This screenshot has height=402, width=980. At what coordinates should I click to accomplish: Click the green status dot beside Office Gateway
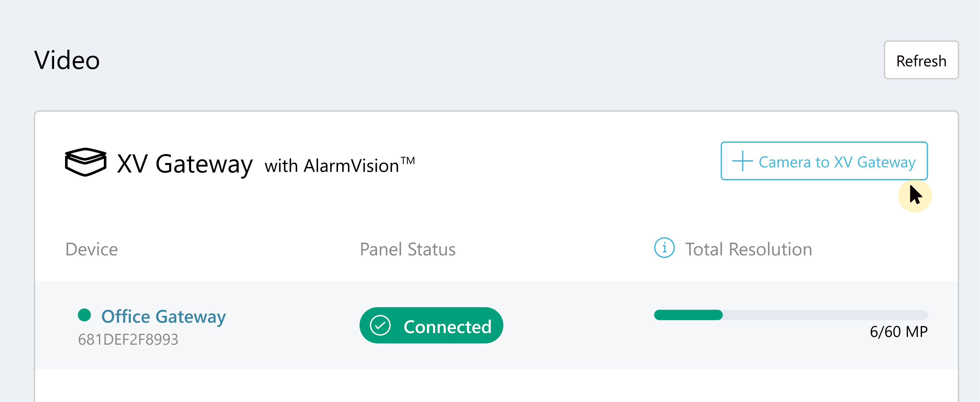point(85,315)
